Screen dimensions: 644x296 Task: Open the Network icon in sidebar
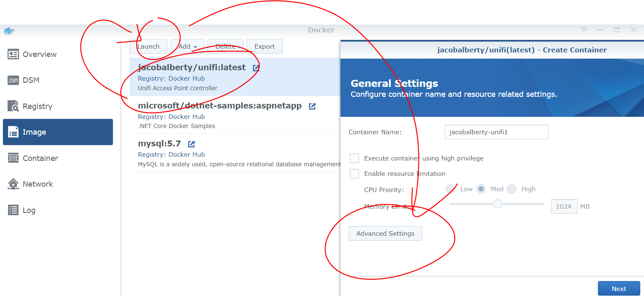coord(13,184)
